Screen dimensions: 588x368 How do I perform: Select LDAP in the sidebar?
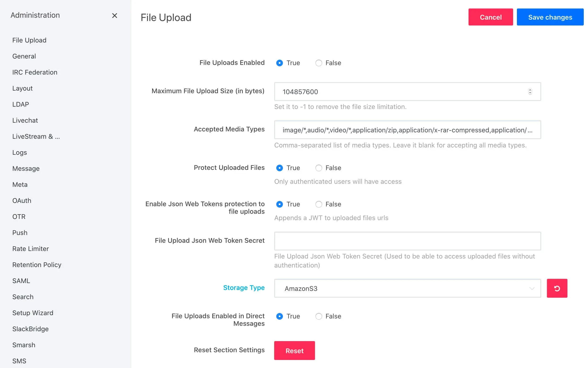coord(21,105)
